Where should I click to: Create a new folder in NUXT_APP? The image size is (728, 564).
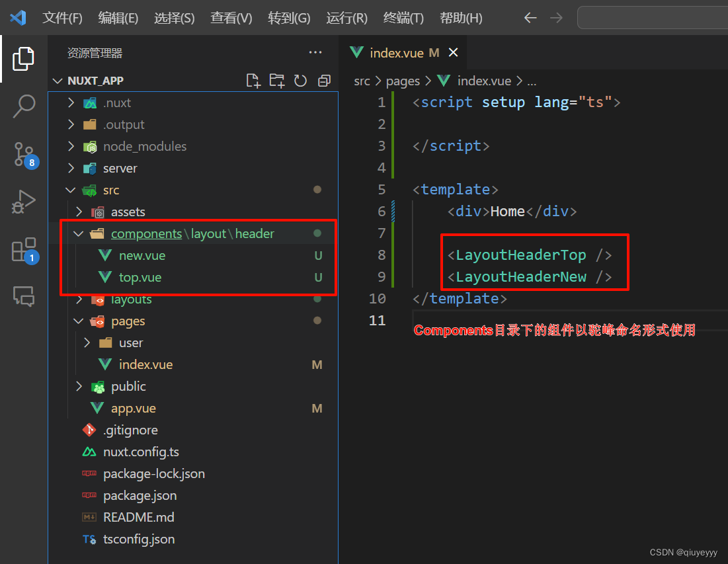point(276,81)
